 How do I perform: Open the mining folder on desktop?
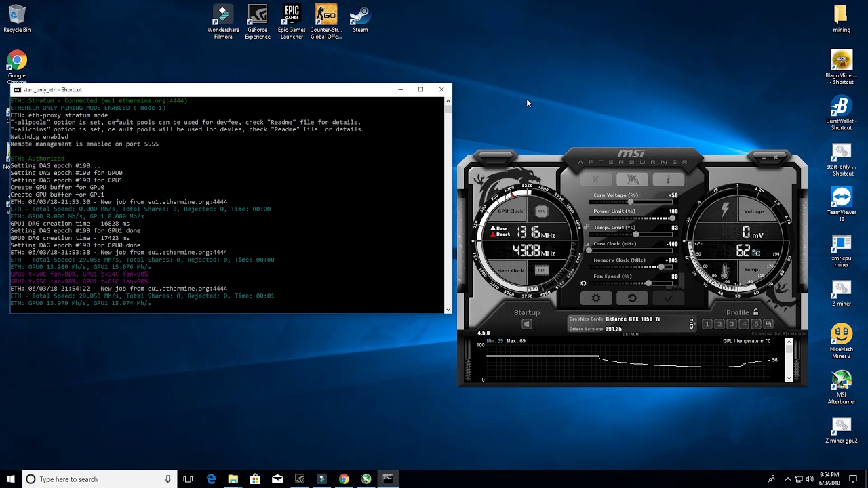[x=842, y=19]
